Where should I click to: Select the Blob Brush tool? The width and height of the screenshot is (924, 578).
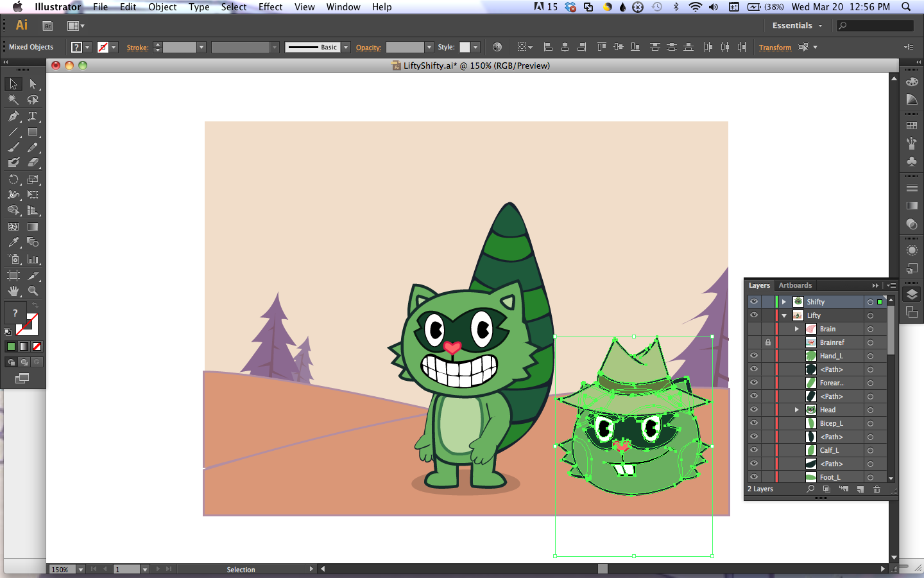tap(13, 162)
